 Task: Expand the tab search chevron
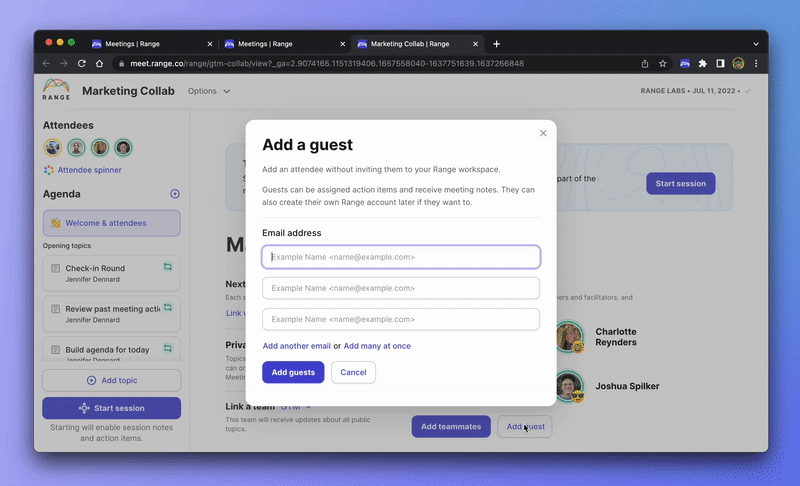756,44
